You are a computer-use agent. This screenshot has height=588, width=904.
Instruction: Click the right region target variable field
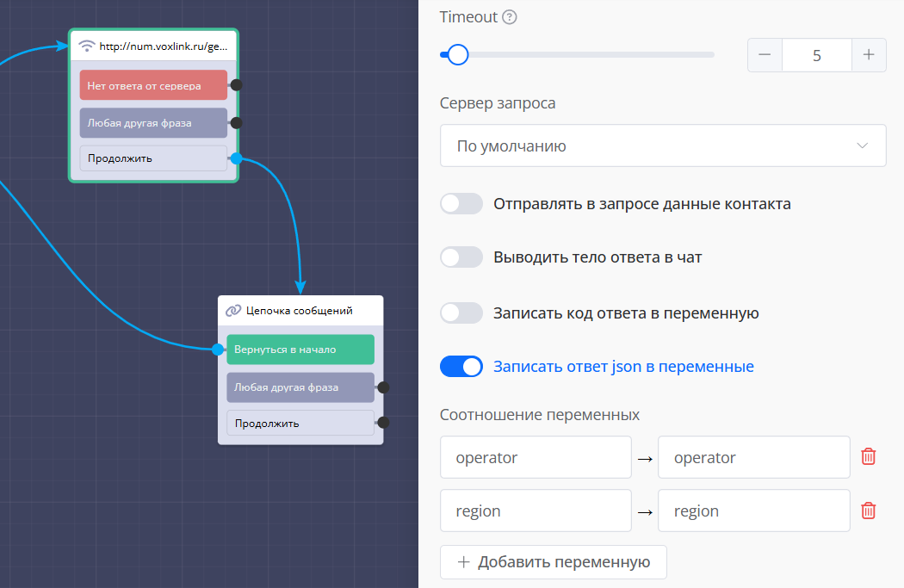tap(753, 511)
